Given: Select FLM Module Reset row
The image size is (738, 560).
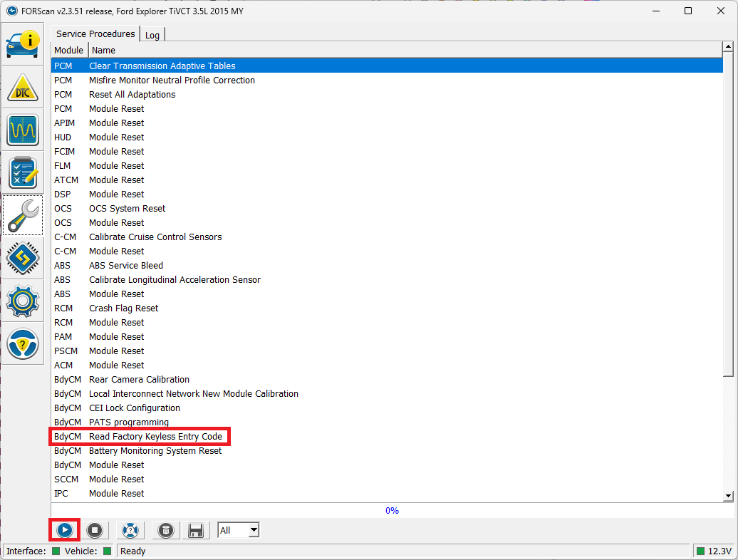Looking at the screenshot, I should (387, 165).
